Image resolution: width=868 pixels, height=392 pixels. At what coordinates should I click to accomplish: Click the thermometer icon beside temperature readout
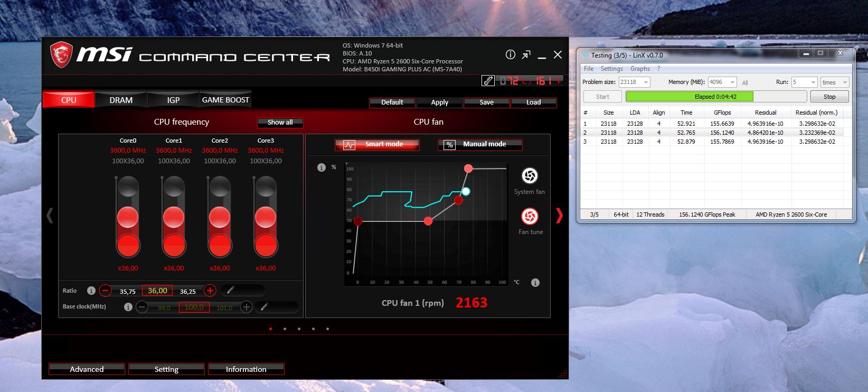488,80
